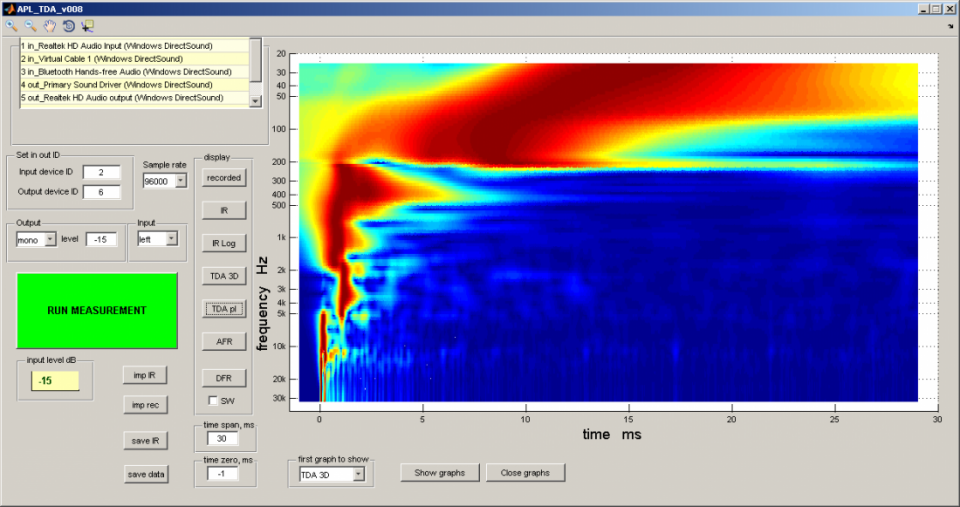Screen dimensions: 960x507
Task: Click the Input device ID field
Action: [x=102, y=173]
